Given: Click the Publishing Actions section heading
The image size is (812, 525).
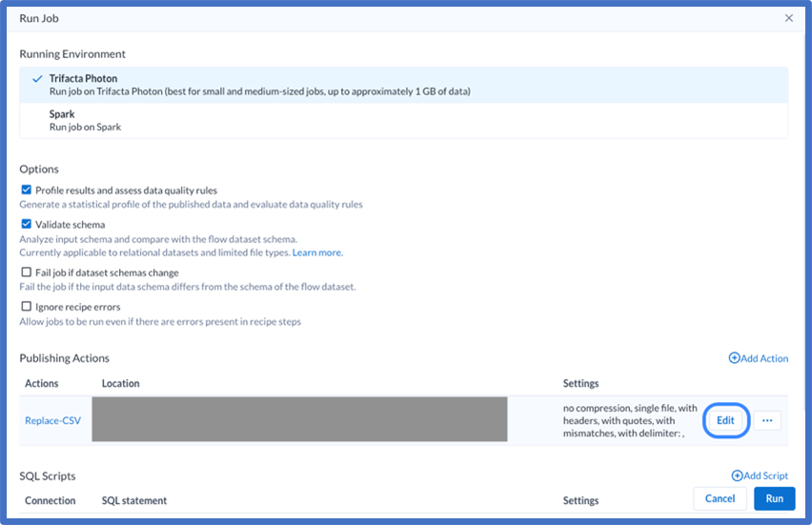Looking at the screenshot, I should tap(65, 358).
